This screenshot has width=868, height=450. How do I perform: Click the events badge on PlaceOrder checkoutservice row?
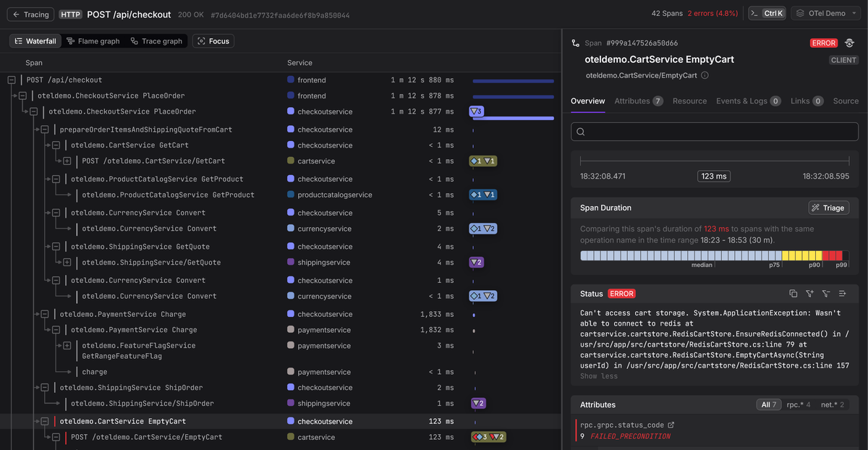coord(476,111)
